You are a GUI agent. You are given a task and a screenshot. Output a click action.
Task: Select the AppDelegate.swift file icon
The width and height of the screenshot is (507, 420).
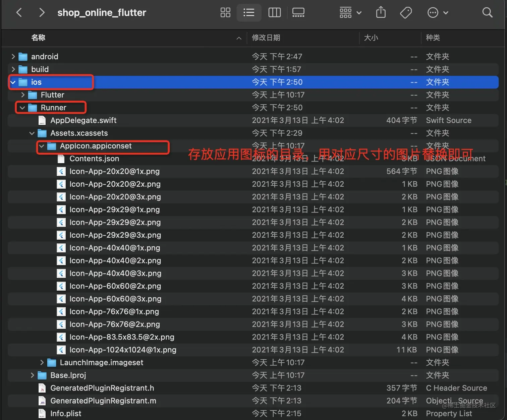(x=42, y=120)
